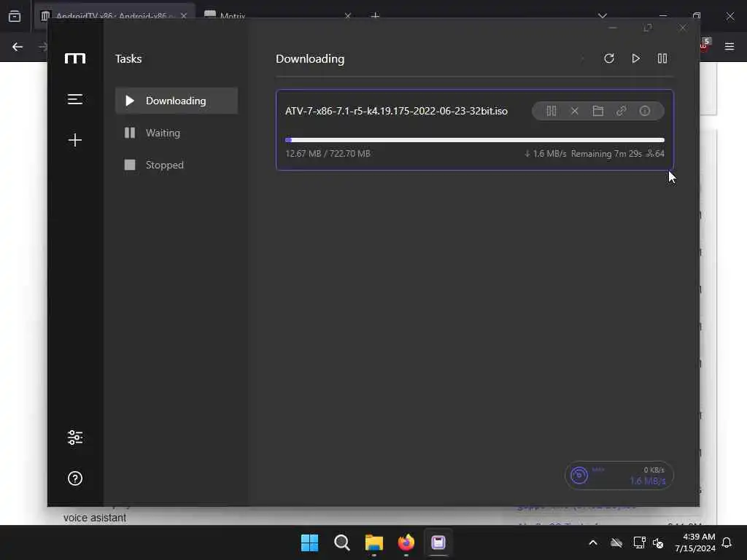Click the muted volume tray icon
Viewport: 747px width, 560px height.
tap(659, 542)
